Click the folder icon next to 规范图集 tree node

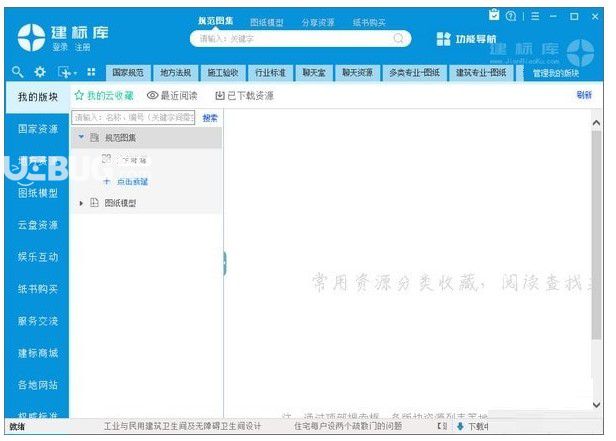[x=94, y=137]
